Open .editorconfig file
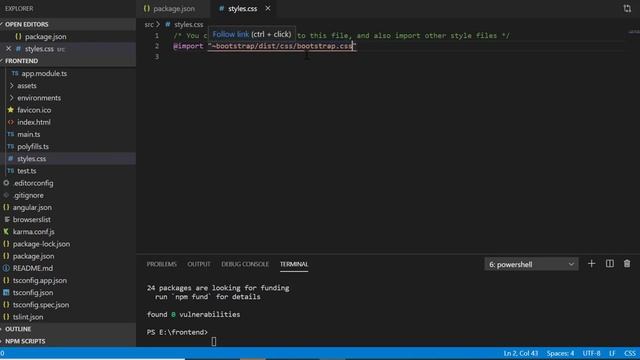The image size is (640, 360). click(x=33, y=183)
